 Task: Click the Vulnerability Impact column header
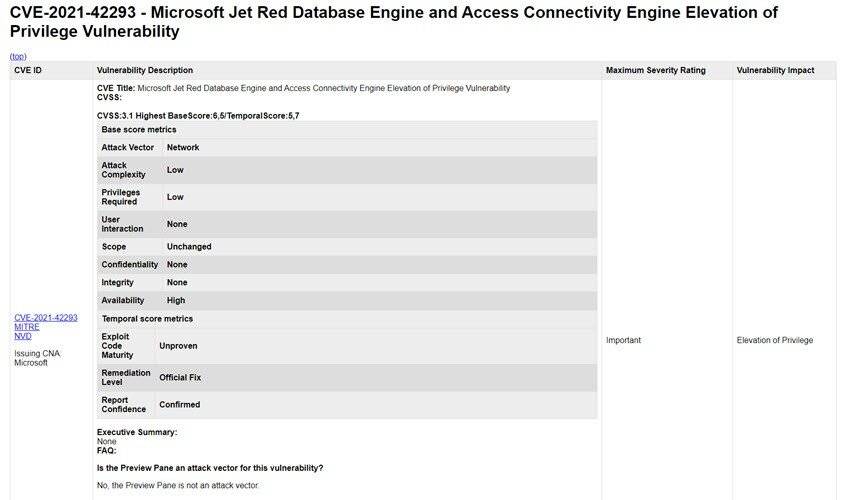point(775,70)
